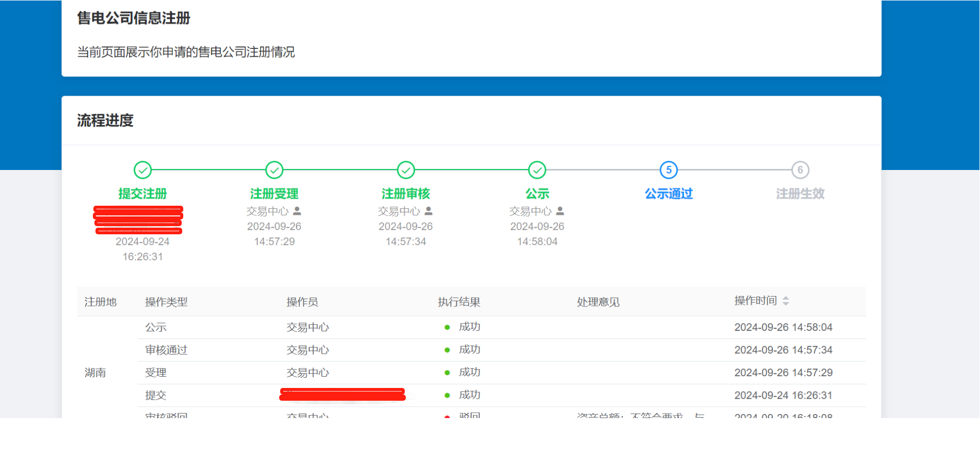This screenshot has width=980, height=463.
Task: Select the 公示通过 step label
Action: click(669, 194)
